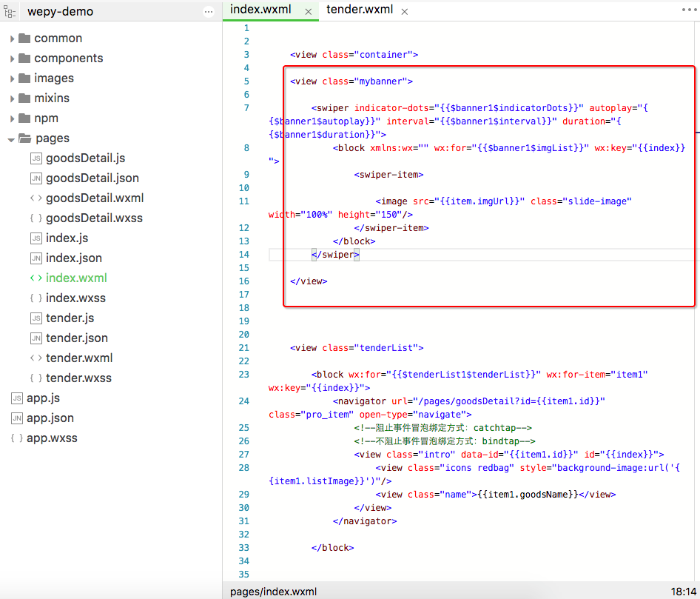Select the JS icon beside goodsDetail.js
Viewport: 700px width, 599px height.
pos(36,158)
